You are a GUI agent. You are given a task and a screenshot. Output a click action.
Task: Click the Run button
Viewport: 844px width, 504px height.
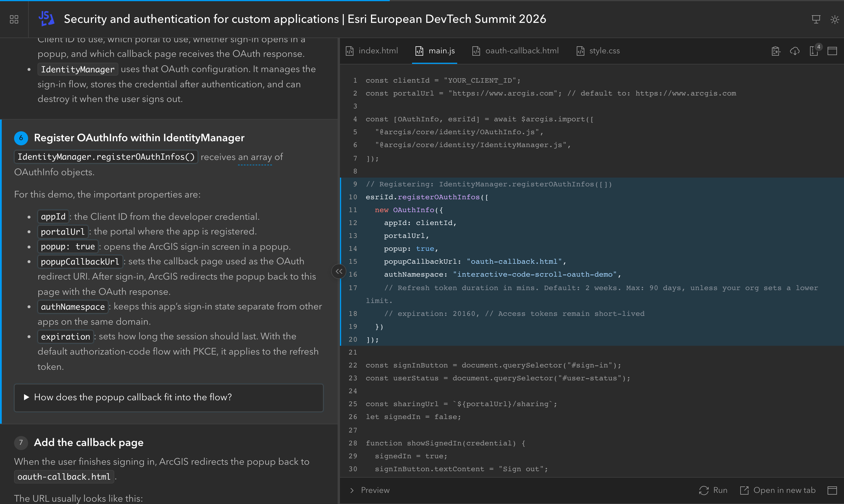point(713,490)
